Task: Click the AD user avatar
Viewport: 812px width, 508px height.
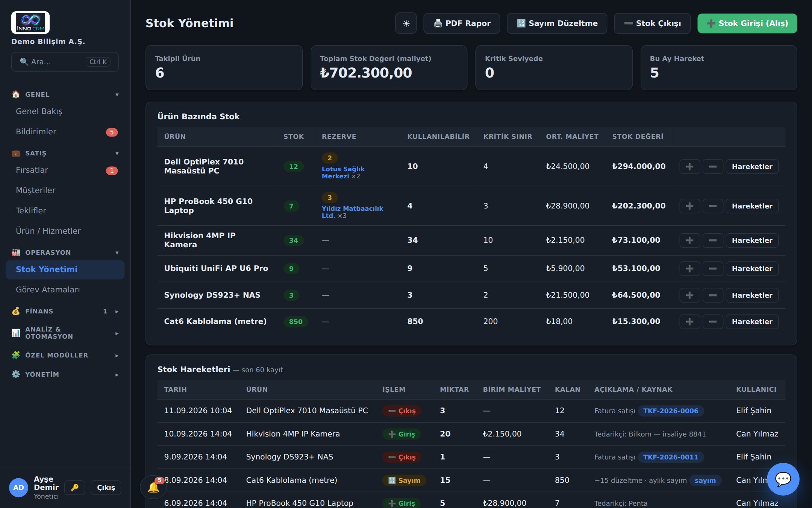Action: coord(18,487)
